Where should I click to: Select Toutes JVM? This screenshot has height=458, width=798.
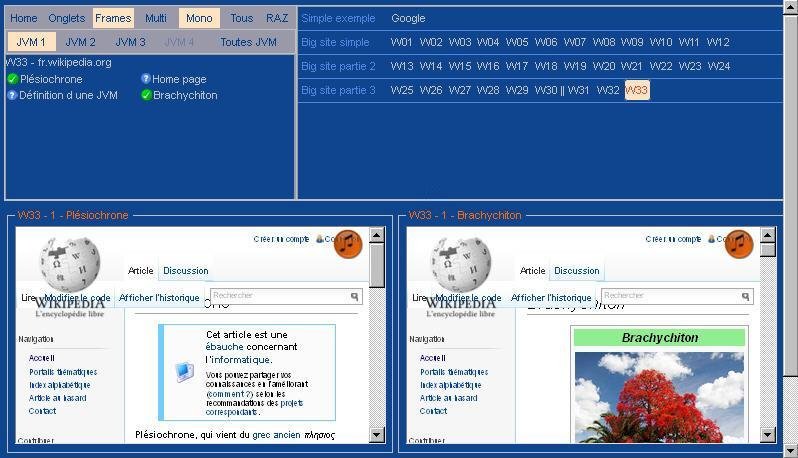(x=248, y=42)
